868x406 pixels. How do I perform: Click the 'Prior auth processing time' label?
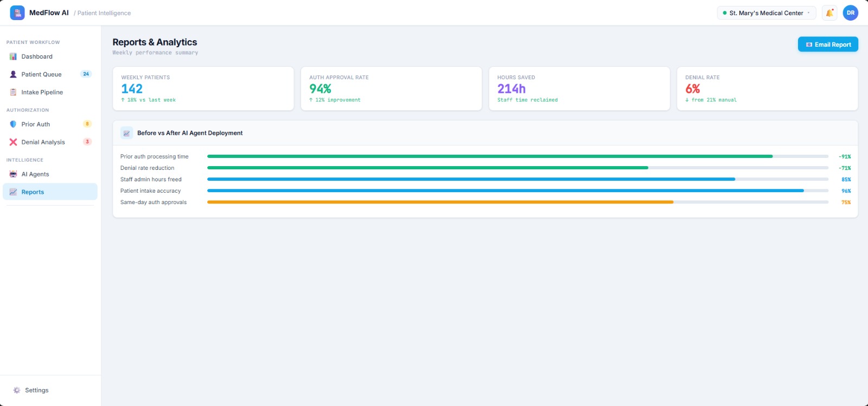pos(155,157)
